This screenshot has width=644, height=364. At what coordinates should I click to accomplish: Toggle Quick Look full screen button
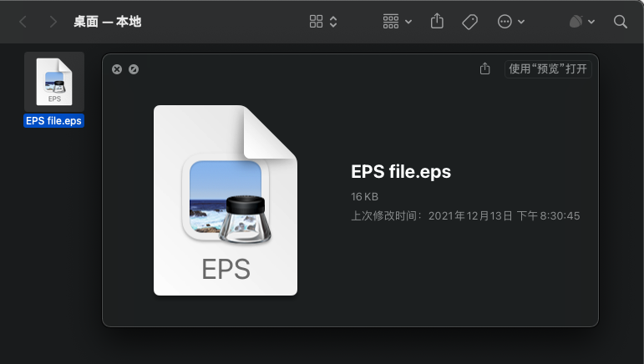tap(134, 69)
